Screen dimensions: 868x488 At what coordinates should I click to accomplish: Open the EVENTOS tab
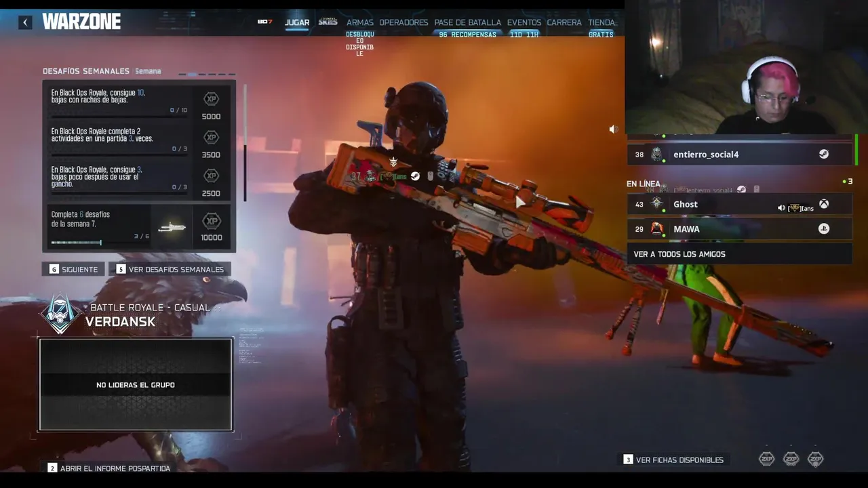click(x=524, y=22)
